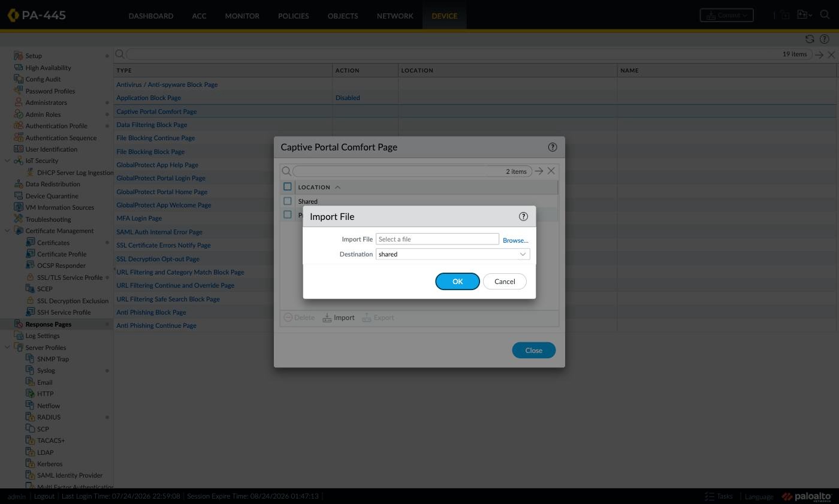Switch to the OBJECTS tab
The image size is (839, 504).
[343, 16]
